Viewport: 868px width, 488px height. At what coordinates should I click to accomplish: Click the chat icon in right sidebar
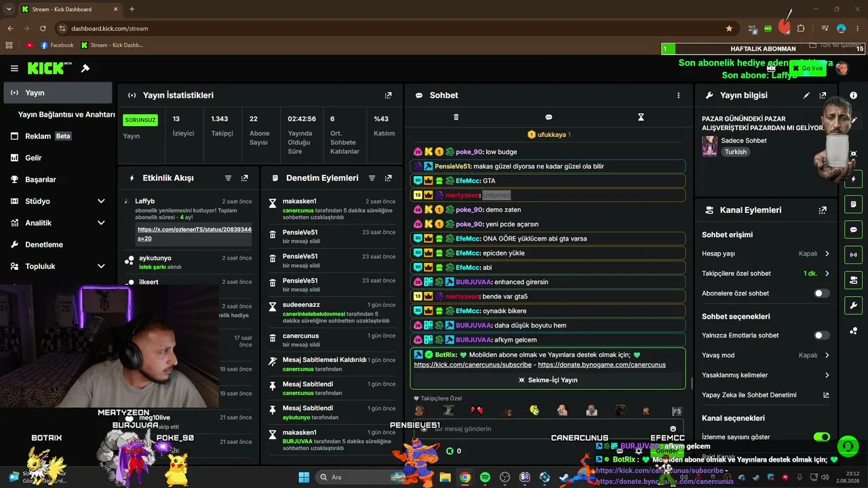pos(853,230)
